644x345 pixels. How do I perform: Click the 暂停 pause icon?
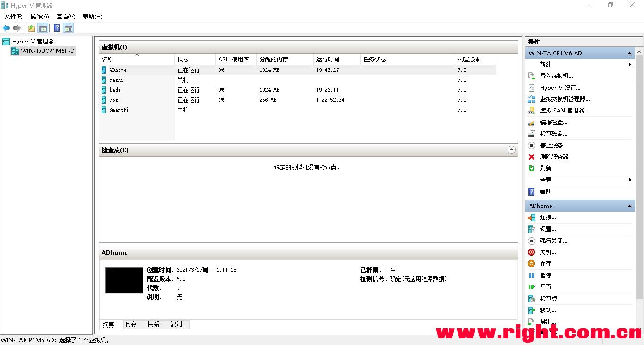point(532,276)
